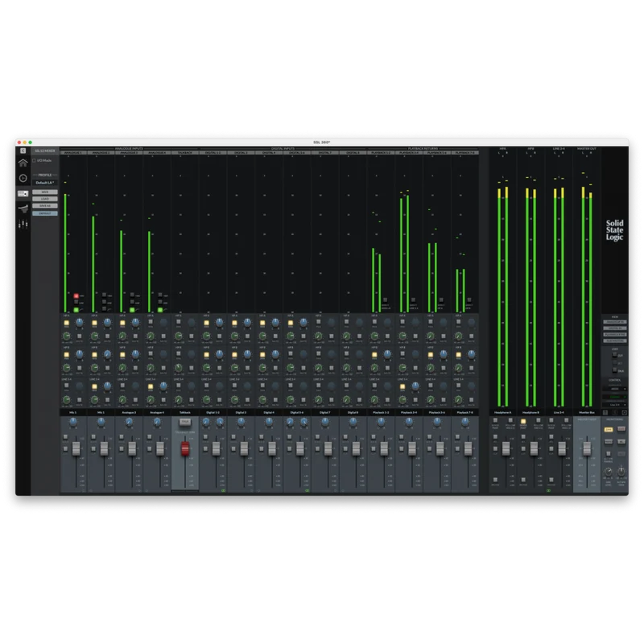Click the Solo button beside Mic 1 fader
Screen dimensions: 644x644
[66, 437]
